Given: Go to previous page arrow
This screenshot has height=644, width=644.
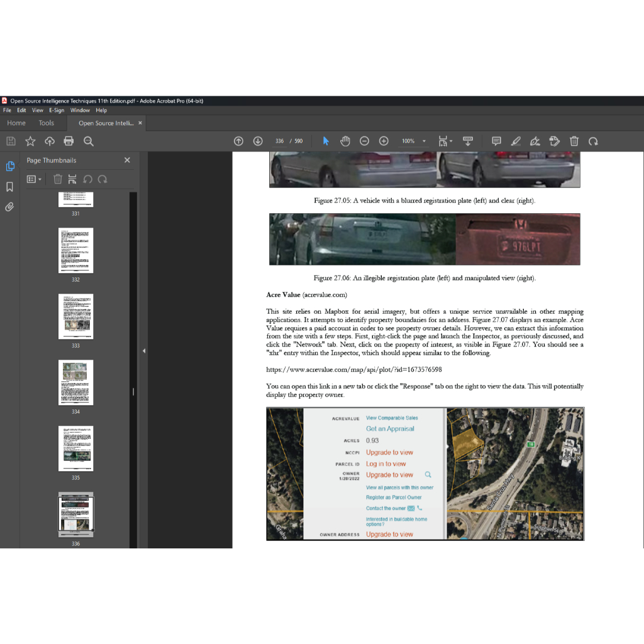Looking at the screenshot, I should point(238,142).
